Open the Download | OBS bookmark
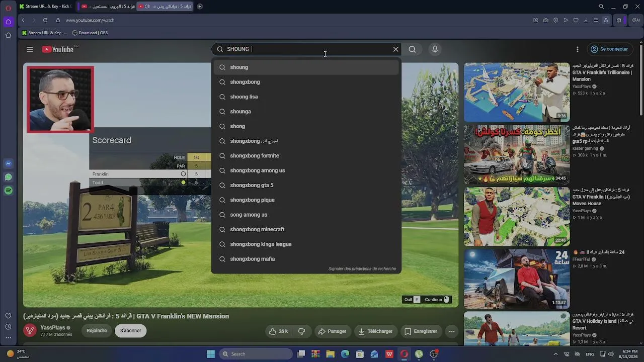 tap(90, 33)
